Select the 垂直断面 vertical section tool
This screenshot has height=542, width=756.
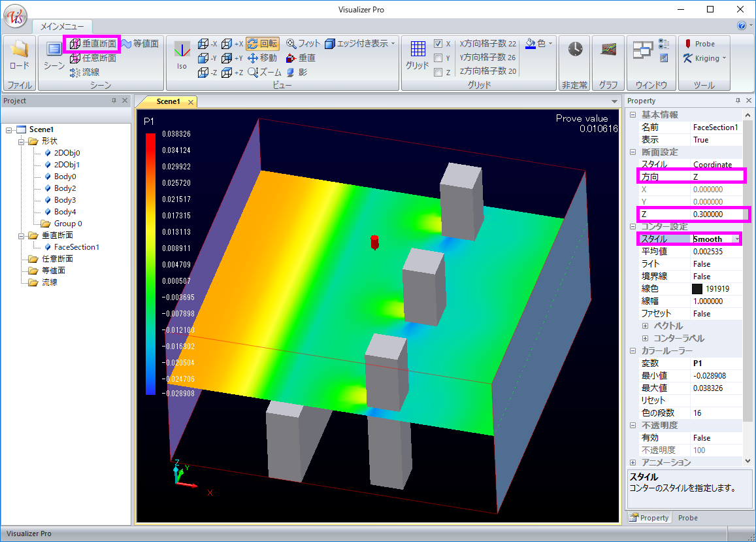pyautogui.click(x=92, y=44)
